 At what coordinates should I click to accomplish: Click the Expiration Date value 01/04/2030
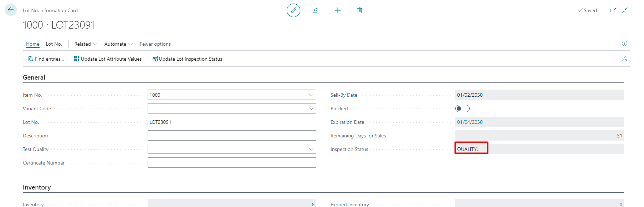coord(470,122)
